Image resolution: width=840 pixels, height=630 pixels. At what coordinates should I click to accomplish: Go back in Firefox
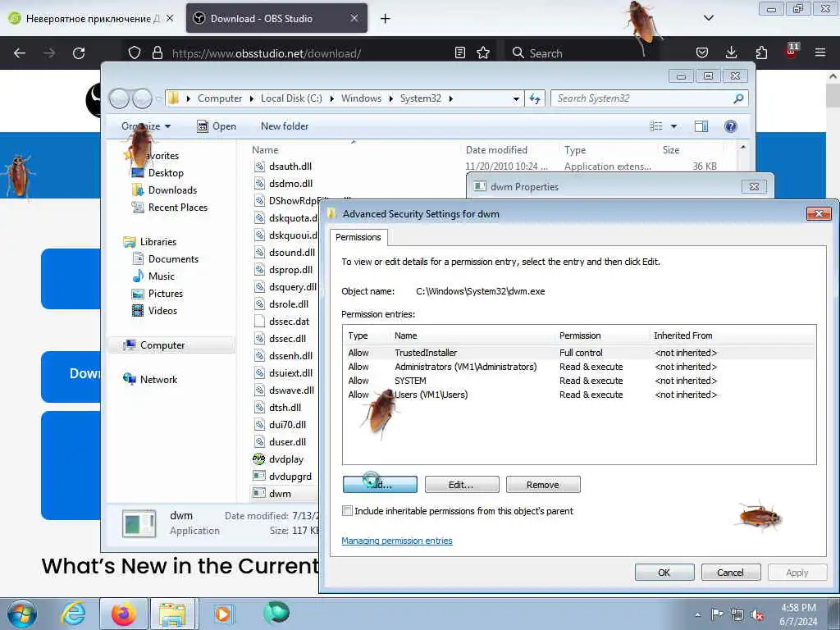pyautogui.click(x=20, y=53)
